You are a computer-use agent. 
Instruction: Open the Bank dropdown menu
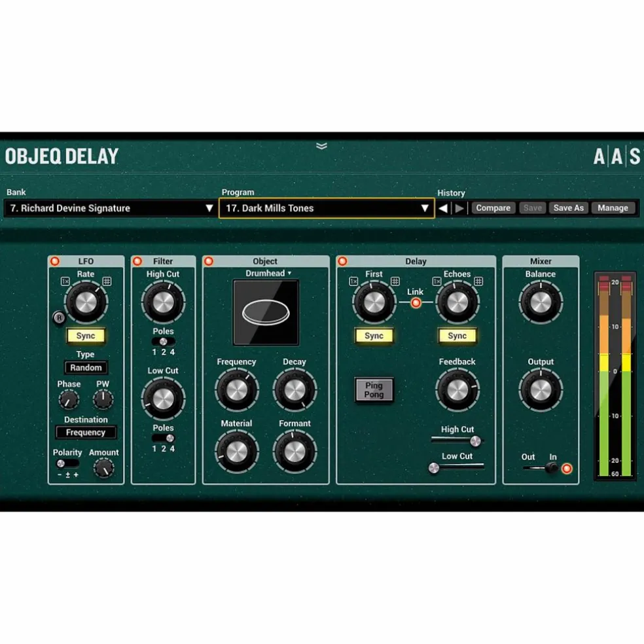pos(110,208)
